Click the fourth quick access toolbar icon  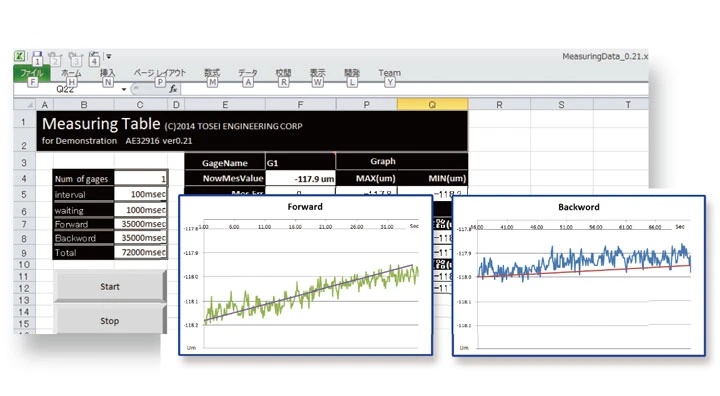pos(94,56)
